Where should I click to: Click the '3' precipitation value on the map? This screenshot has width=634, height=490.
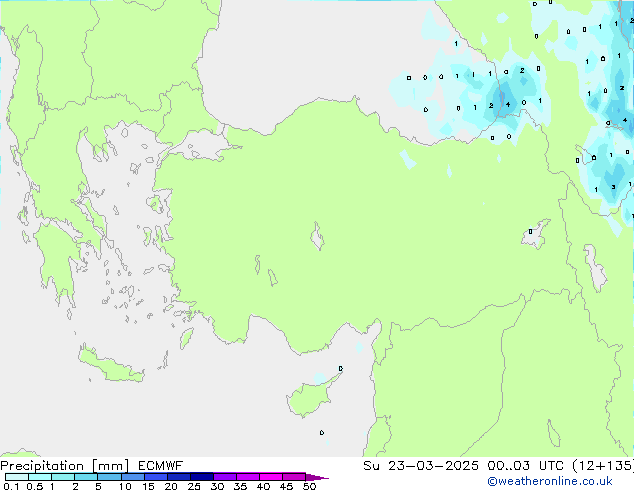[613, 187]
